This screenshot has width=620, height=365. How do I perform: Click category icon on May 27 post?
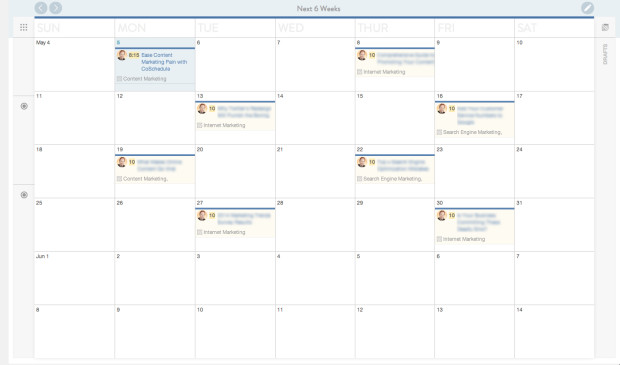[200, 232]
